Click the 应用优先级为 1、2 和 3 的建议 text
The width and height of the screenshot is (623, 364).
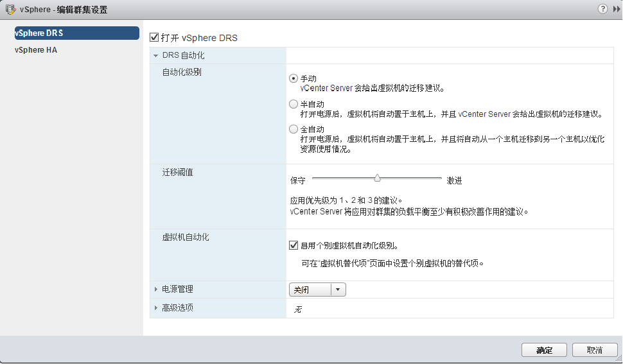tap(346, 200)
